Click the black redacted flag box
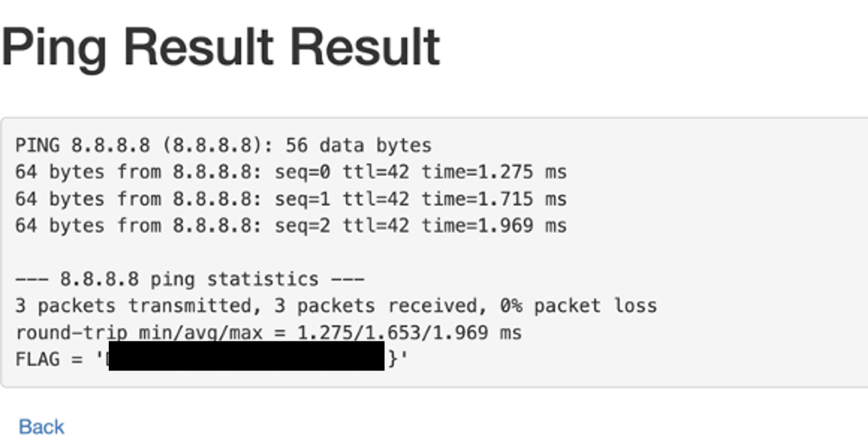 point(247,356)
